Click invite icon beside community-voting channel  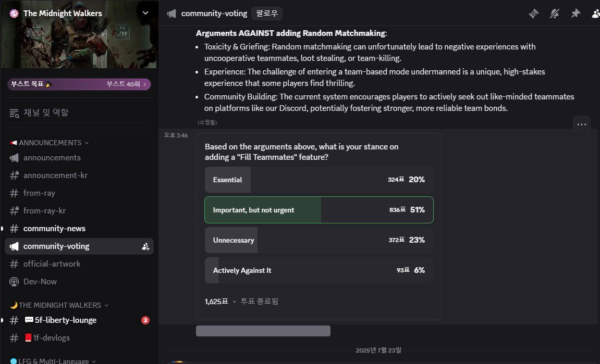pos(145,246)
